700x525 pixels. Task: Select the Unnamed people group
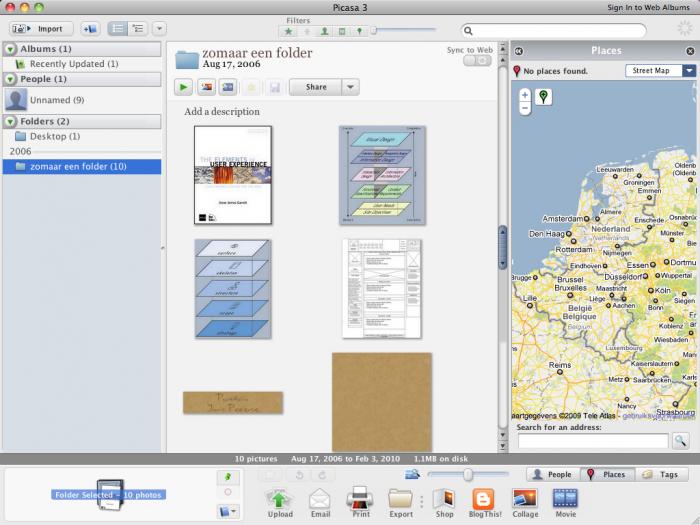tap(57, 100)
